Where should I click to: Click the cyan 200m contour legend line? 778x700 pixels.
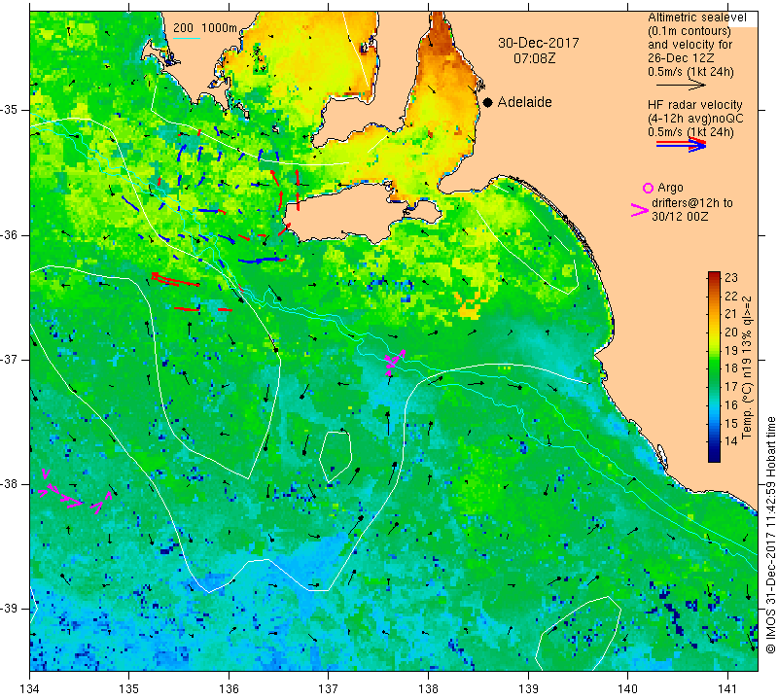click(x=186, y=38)
